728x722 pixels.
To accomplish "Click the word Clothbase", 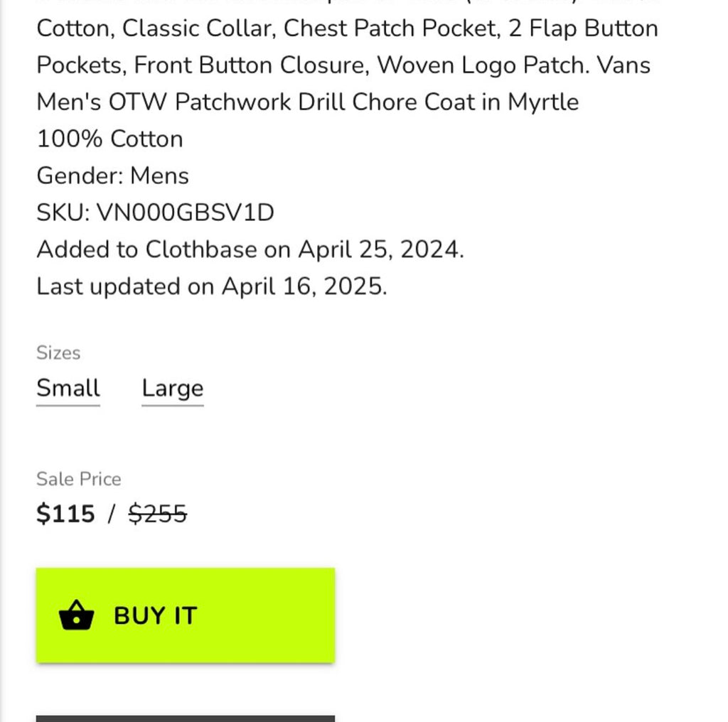I will tap(201, 249).
